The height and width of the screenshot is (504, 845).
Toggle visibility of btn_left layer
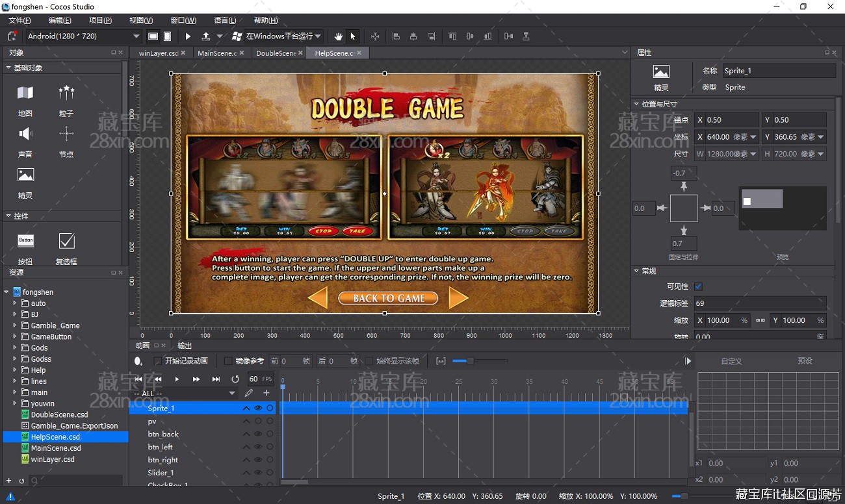[258, 447]
